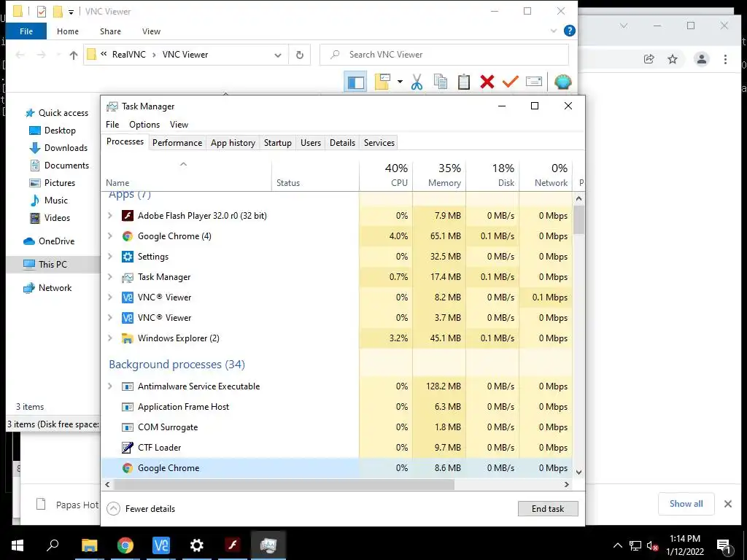Viewport: 747px width, 560px height.
Task: Toggle the preview pane icon in Explorer toolbar
Action: (x=355, y=82)
